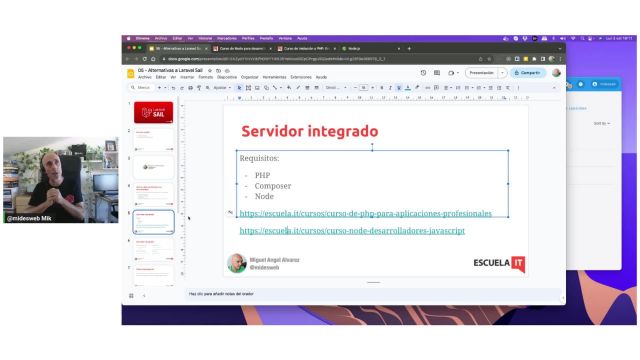640x360 pixels.
Task: Open a new Chrome tab
Action: (409, 48)
